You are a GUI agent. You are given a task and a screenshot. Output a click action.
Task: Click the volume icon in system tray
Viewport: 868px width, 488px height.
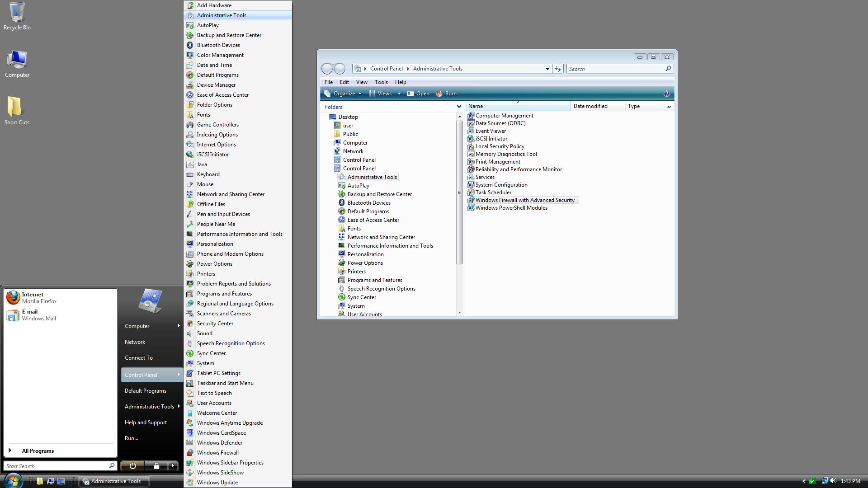click(833, 481)
